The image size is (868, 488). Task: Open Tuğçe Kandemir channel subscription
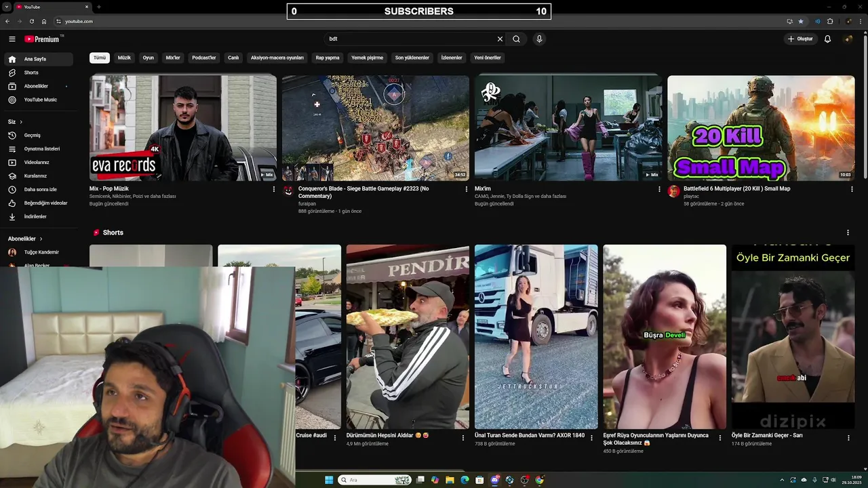tap(40, 252)
